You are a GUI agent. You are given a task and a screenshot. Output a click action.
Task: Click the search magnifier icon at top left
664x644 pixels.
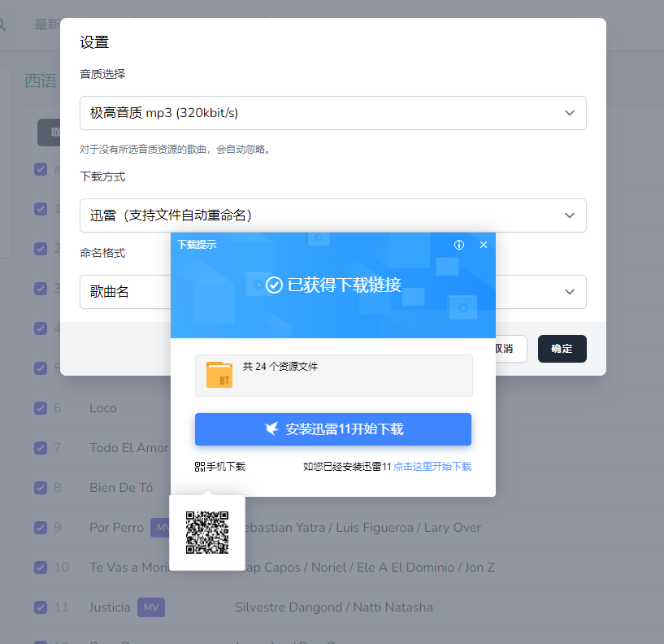pyautogui.click(x=2, y=24)
